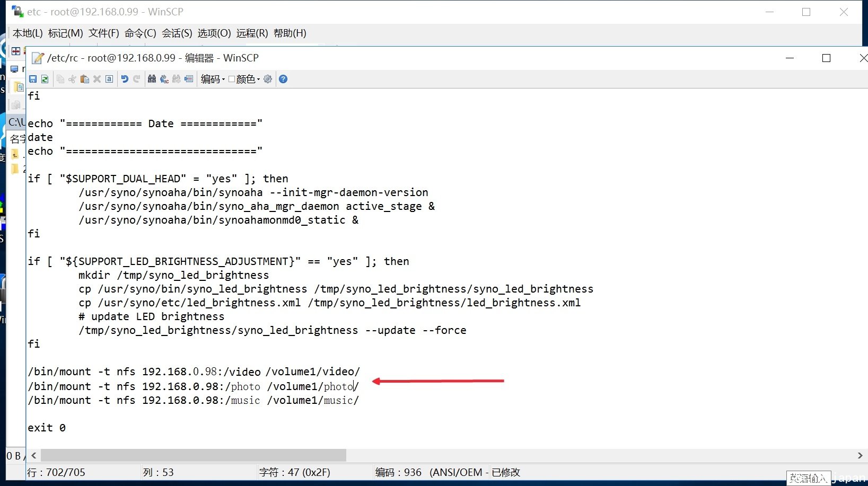Open the 选项(O) menu

tap(214, 33)
